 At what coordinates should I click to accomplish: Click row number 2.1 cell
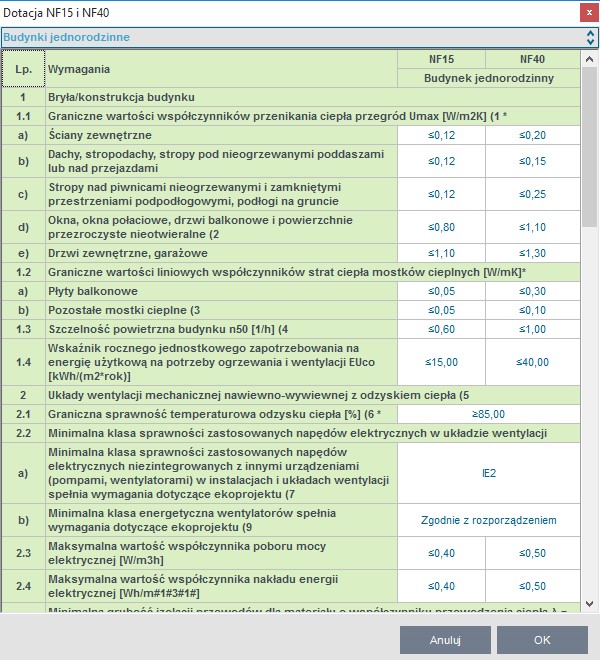[x=23, y=414]
